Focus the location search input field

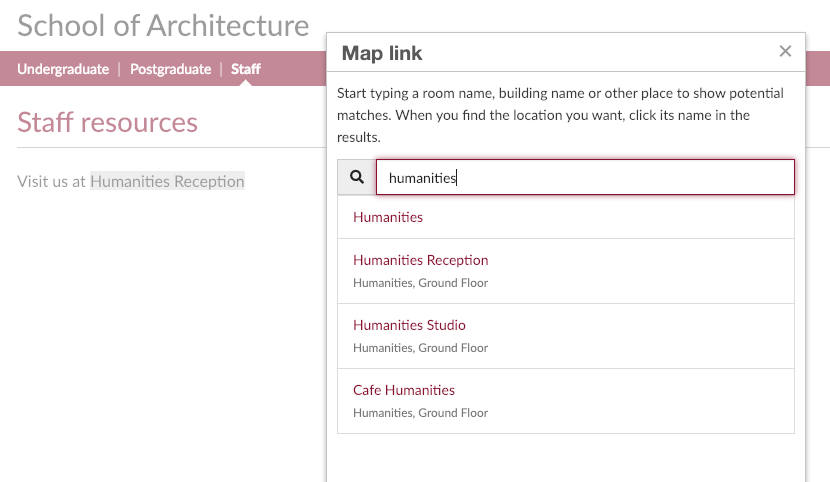pyautogui.click(x=585, y=177)
